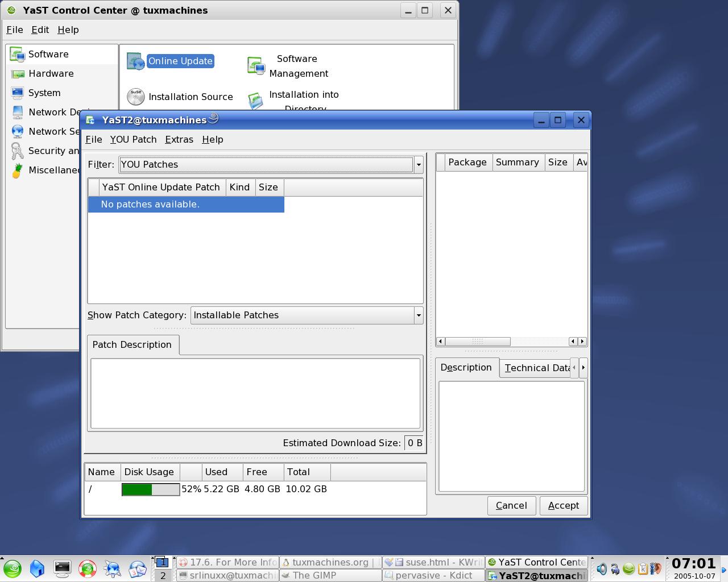
Task: Switch to the Patch Description tab
Action: 133,344
